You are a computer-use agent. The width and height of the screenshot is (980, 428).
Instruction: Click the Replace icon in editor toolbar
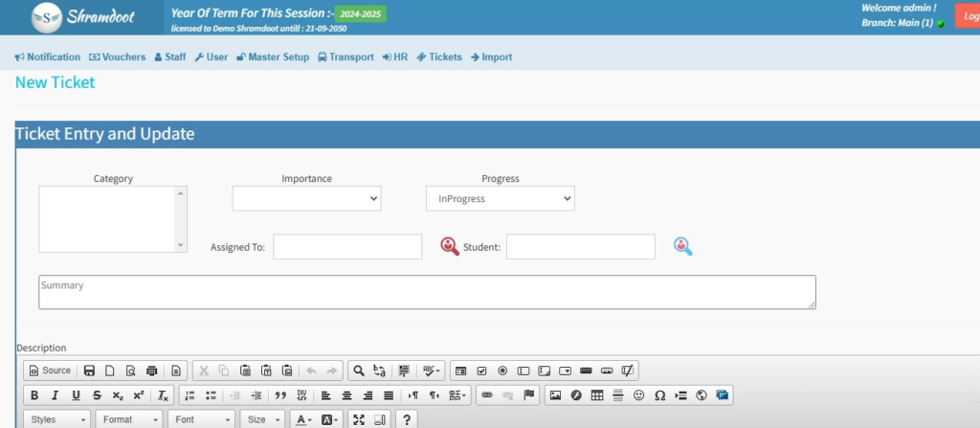(379, 371)
